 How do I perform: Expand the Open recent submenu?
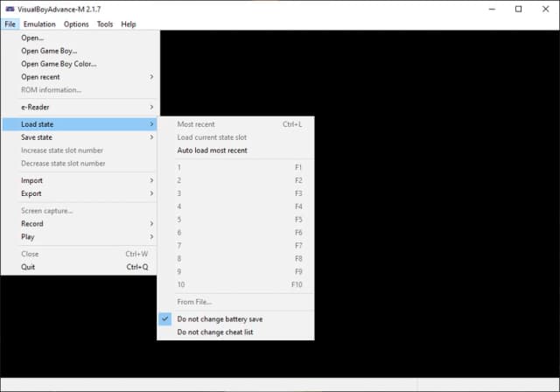[80, 77]
